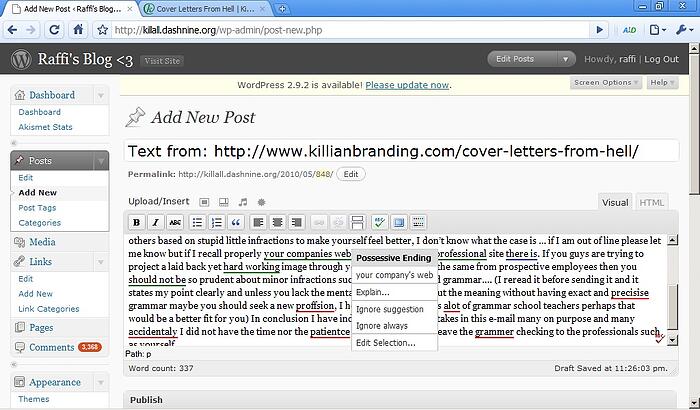Open the browser page menu icon
Viewport: 700px width, 410px height.
click(x=658, y=30)
